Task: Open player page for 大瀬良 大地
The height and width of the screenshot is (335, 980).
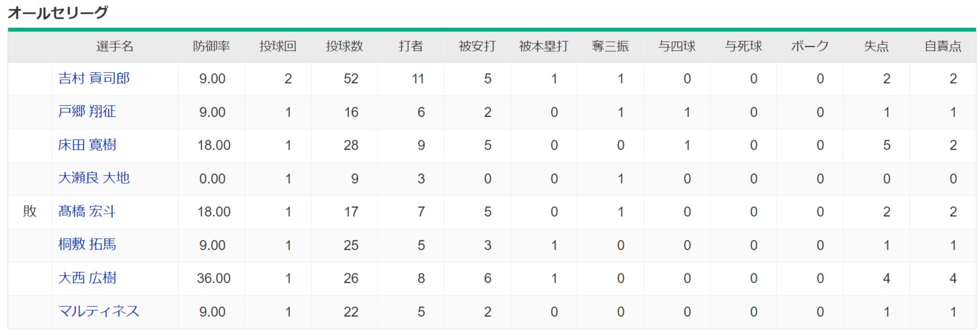Action: pos(94,178)
